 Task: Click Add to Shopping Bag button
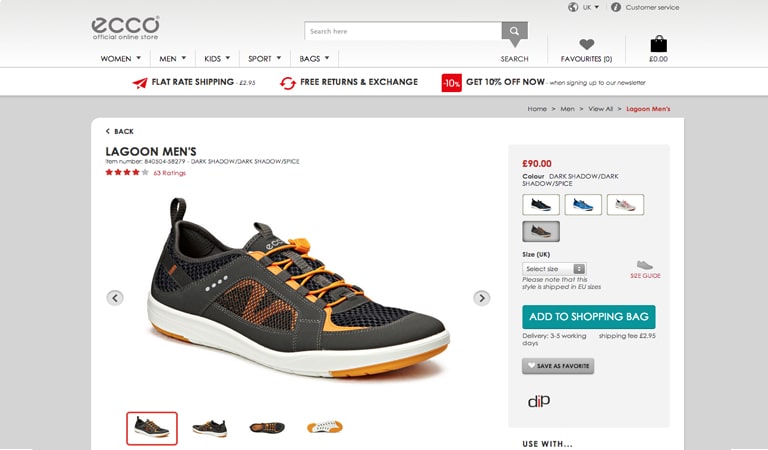coord(589,317)
